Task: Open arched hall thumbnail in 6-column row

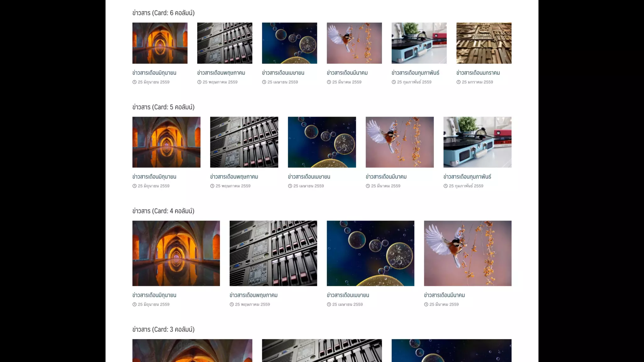Action: tap(160, 43)
